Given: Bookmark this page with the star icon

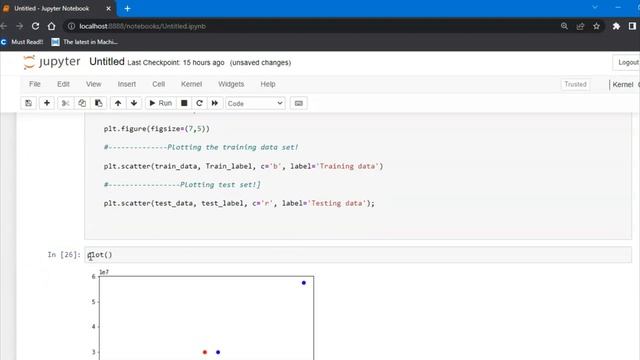Looking at the screenshot, I should (596, 26).
